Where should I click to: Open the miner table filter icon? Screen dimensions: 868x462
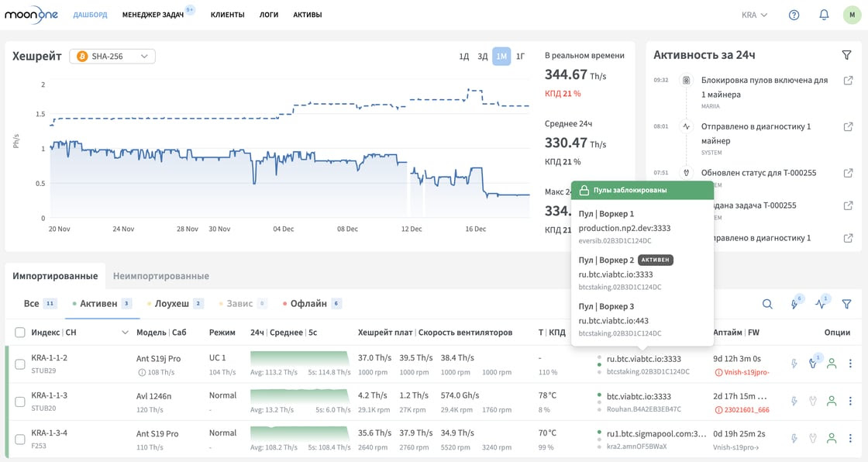point(846,304)
